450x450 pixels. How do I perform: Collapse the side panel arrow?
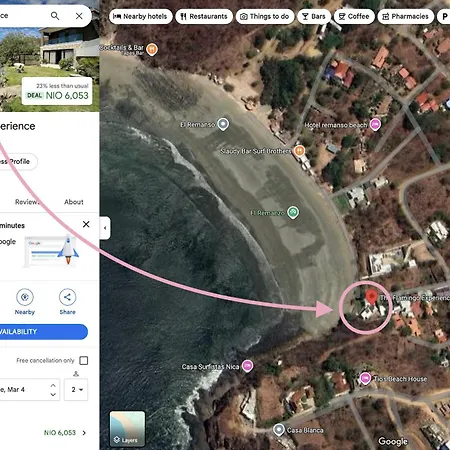coord(105,228)
